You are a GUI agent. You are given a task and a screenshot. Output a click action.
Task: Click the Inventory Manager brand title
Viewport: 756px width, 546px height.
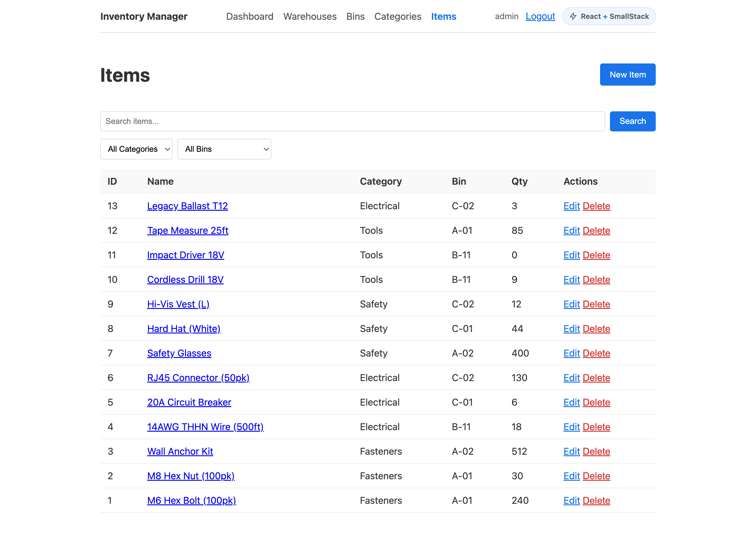[144, 16]
